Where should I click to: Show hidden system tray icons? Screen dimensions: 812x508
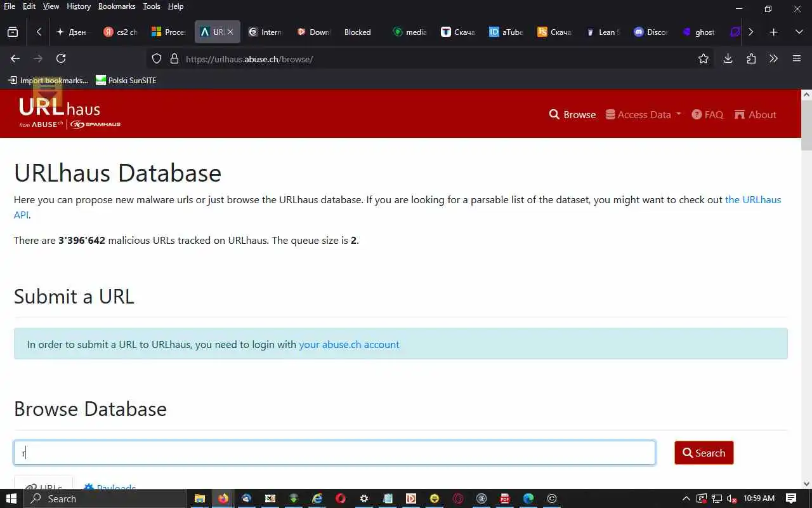686,498
